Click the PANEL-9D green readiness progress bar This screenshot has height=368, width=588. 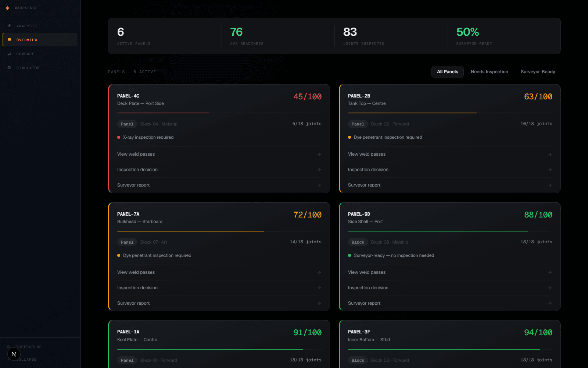point(438,231)
